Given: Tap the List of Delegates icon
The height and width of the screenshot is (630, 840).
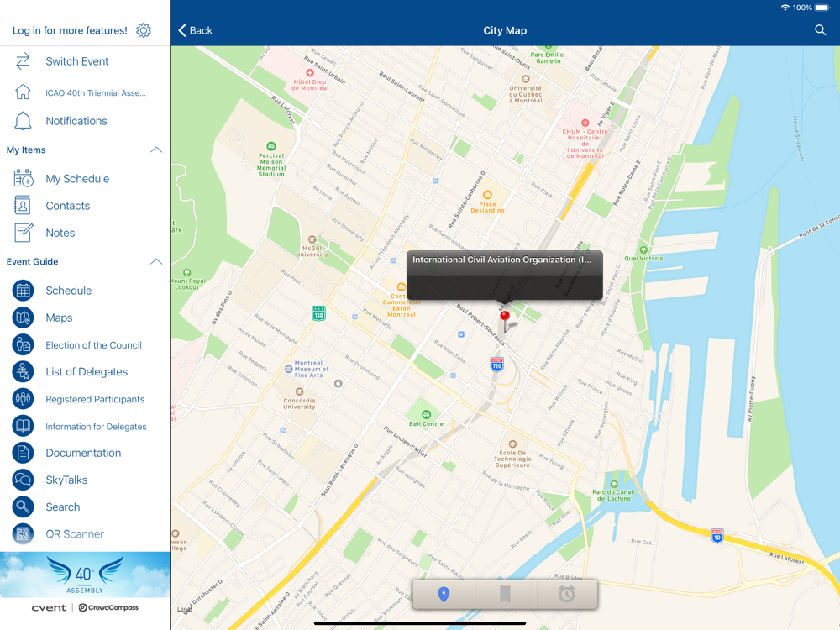Looking at the screenshot, I should pos(23,372).
